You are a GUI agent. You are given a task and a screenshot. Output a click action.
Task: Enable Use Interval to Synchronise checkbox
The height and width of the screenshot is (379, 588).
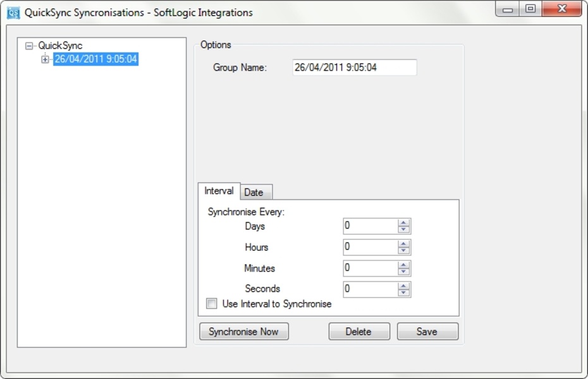coord(212,303)
